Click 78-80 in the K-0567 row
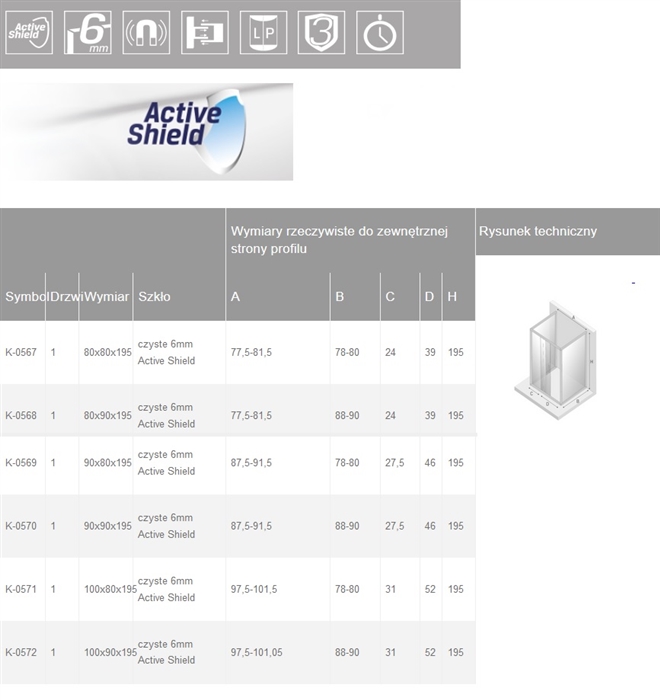660x700 pixels. (x=347, y=352)
